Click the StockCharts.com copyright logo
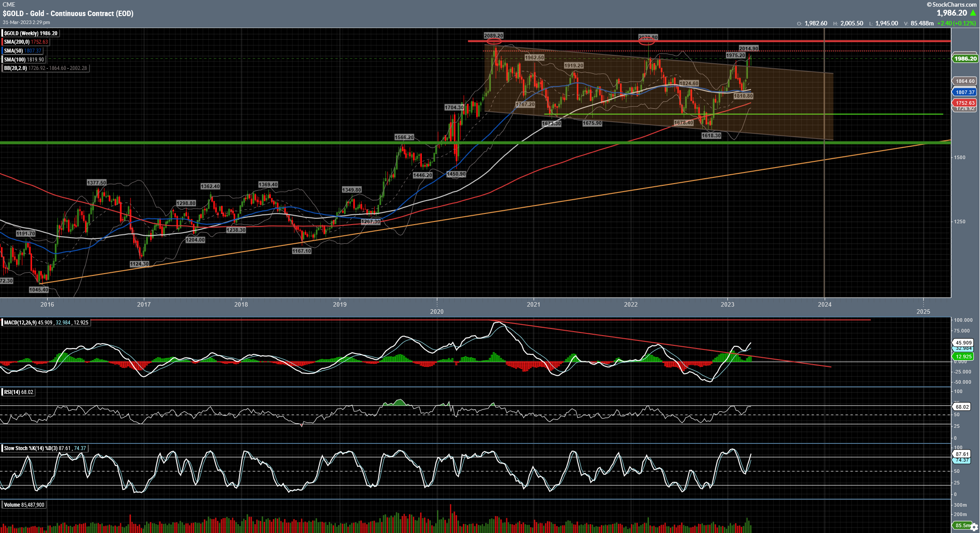 [951, 4]
